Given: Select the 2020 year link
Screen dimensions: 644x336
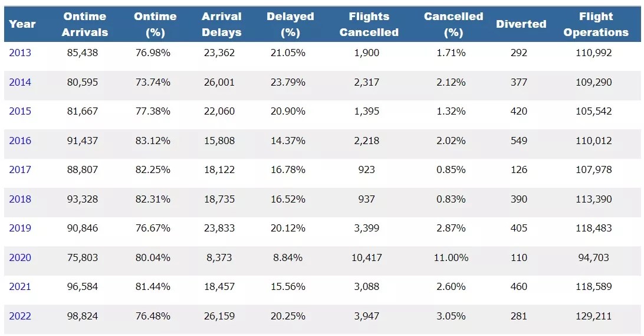Looking at the screenshot, I should point(20,257).
